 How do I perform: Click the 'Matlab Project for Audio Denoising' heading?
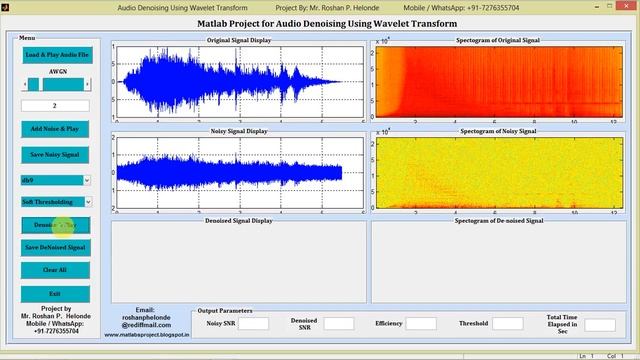327,24
